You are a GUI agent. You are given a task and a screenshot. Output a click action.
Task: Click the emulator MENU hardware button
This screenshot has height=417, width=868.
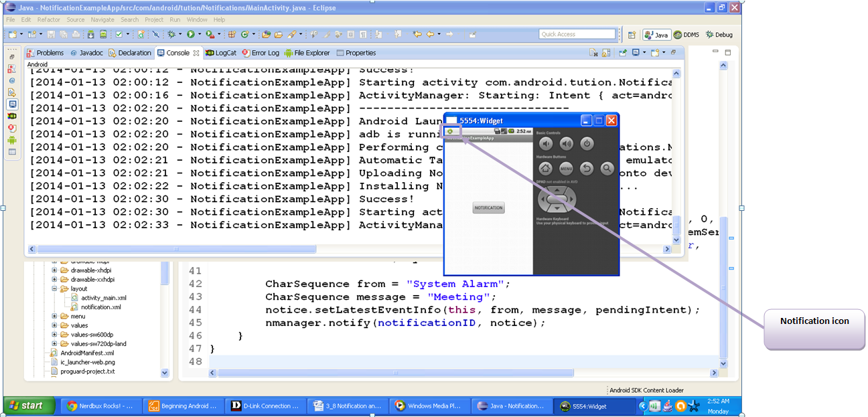pos(566,169)
